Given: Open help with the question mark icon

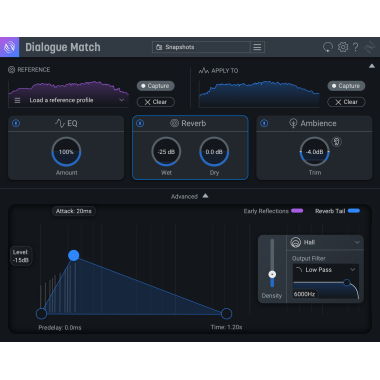Looking at the screenshot, I should tap(356, 47).
